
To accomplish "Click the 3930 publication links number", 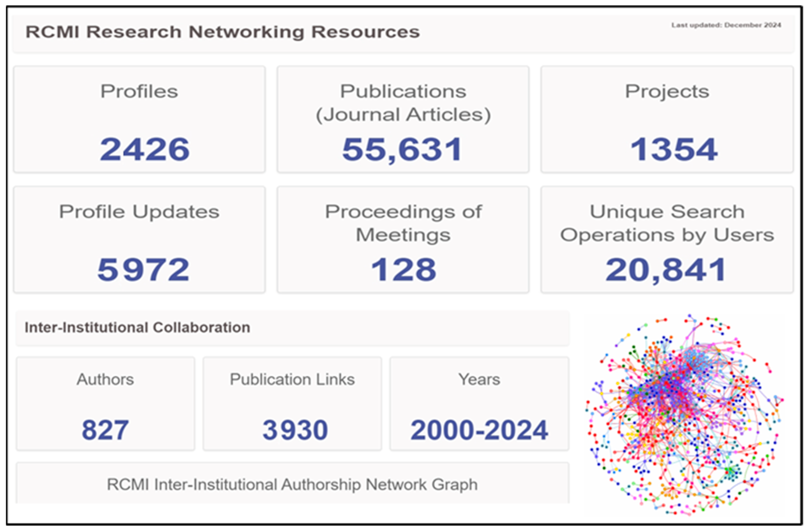I will pyautogui.click(x=295, y=430).
